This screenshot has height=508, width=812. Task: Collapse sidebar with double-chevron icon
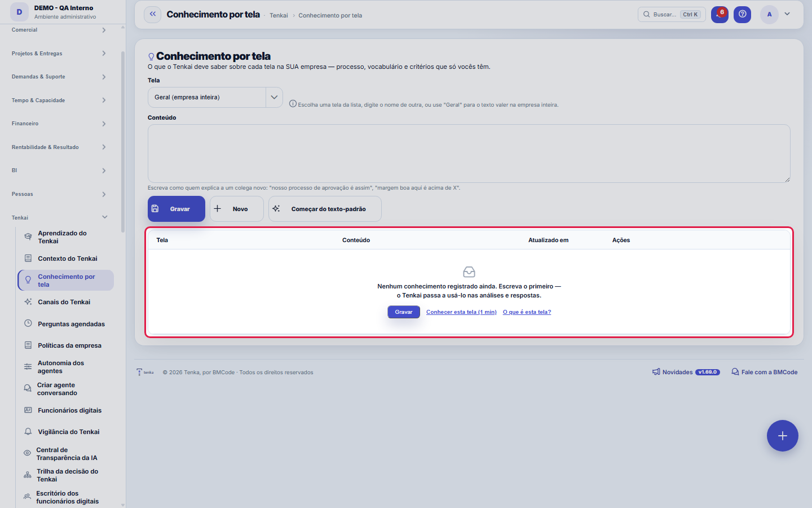click(x=152, y=14)
